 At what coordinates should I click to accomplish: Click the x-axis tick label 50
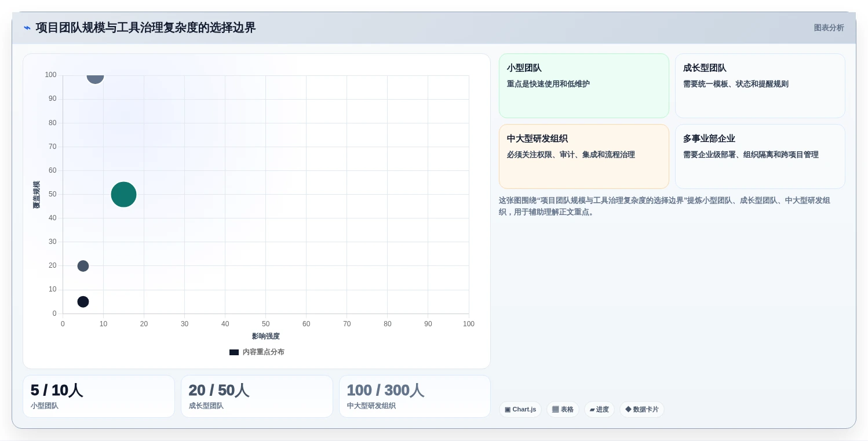tap(265, 324)
